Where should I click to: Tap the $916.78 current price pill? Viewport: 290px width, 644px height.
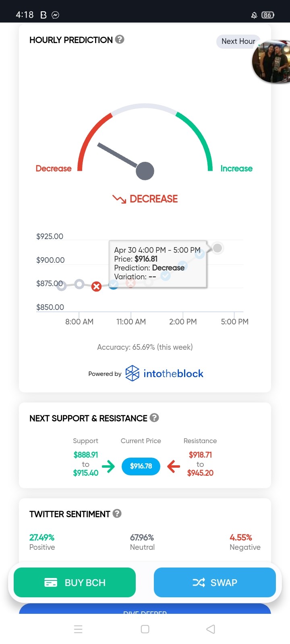click(x=141, y=466)
